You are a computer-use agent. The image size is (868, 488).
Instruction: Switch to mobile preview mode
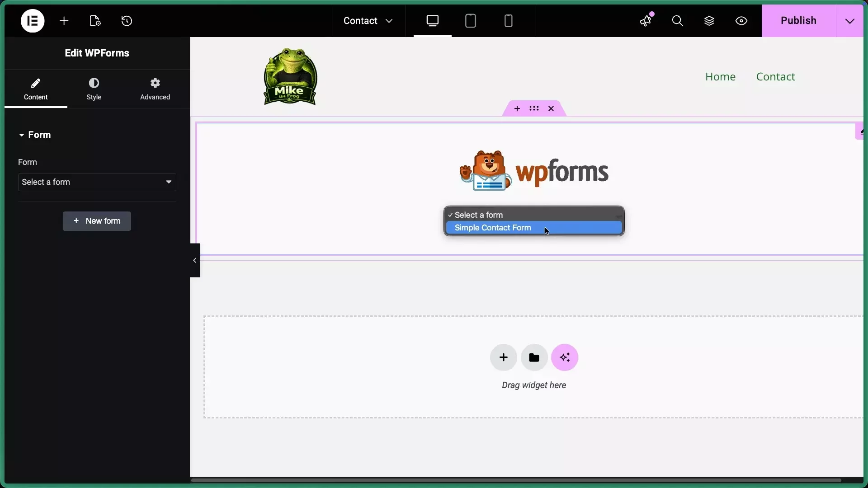[509, 21]
